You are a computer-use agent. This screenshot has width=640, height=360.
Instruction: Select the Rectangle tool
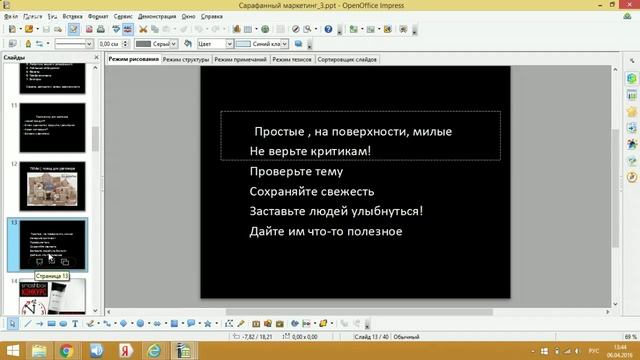tap(51, 324)
